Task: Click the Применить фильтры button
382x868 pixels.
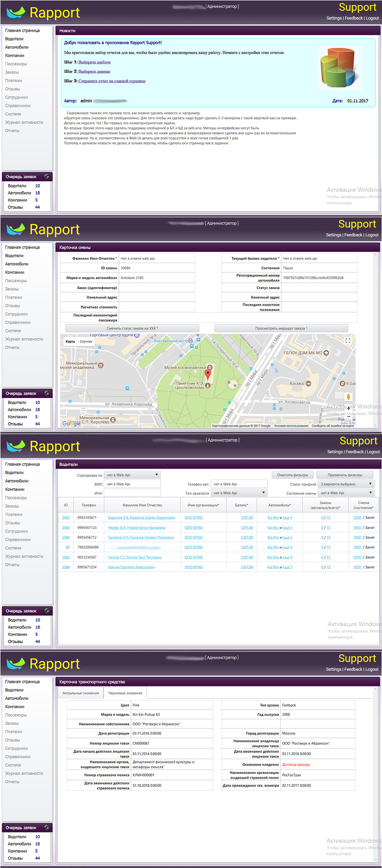Action: coord(345,475)
